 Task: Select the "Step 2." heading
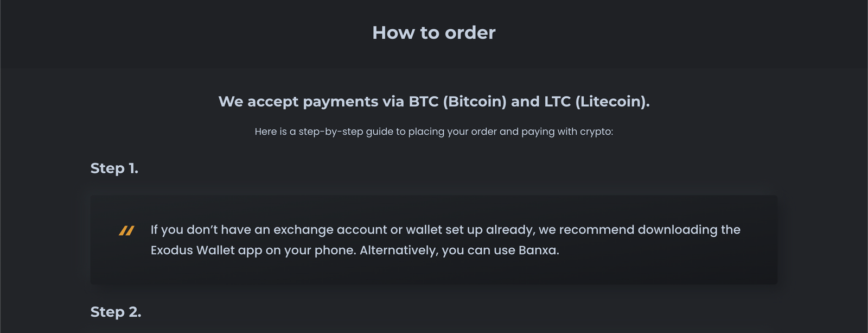click(116, 312)
